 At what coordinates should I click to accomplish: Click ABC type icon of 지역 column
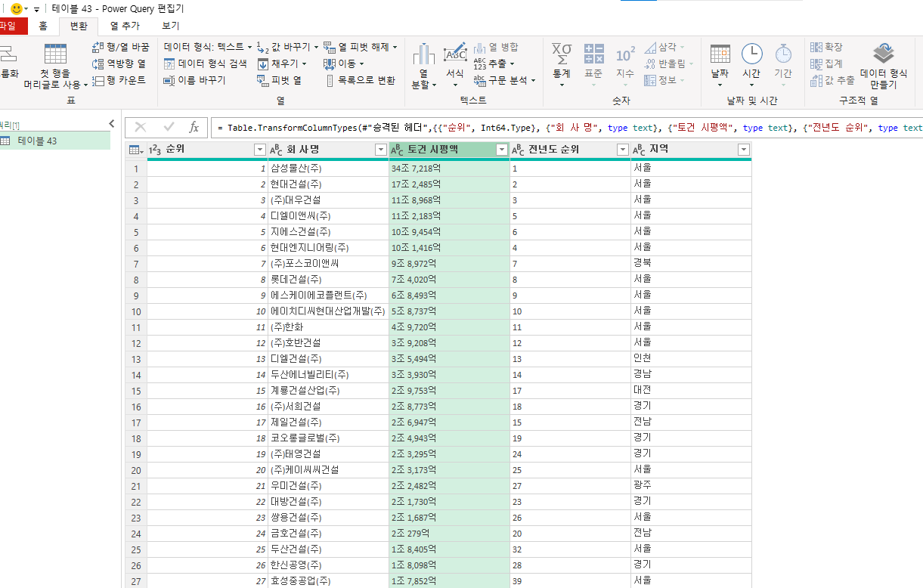tap(639, 150)
